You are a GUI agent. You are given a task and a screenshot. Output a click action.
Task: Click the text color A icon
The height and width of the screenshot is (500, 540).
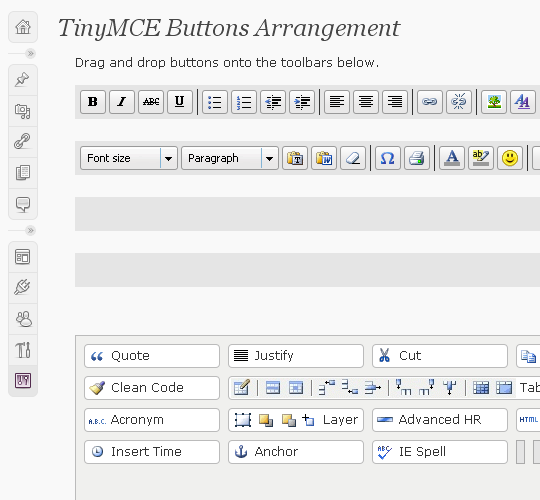coord(452,158)
